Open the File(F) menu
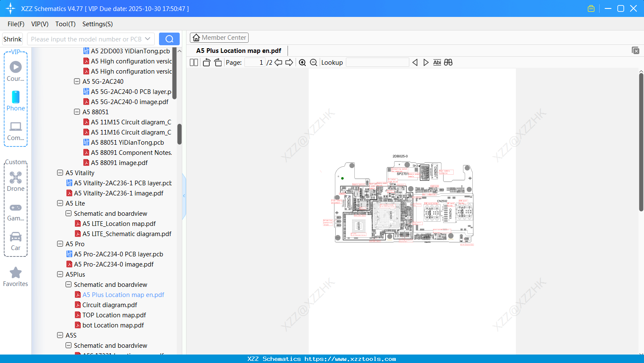 pos(16,24)
